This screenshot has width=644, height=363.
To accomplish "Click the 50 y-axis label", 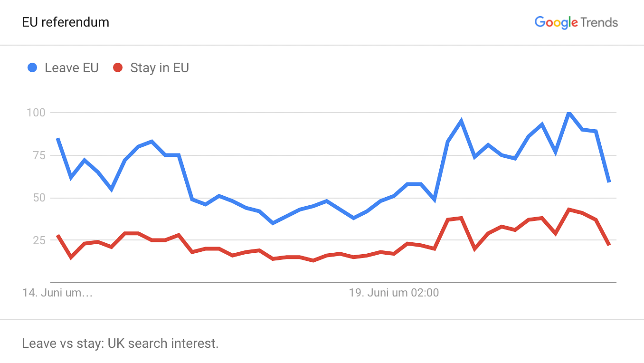I will pyautogui.click(x=40, y=198).
